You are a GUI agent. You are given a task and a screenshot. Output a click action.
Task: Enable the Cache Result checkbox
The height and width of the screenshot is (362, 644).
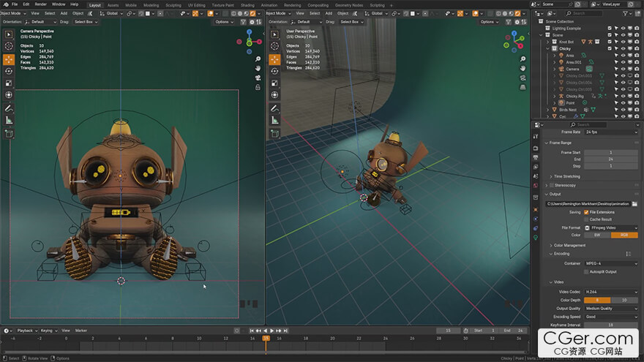pyautogui.click(x=587, y=219)
